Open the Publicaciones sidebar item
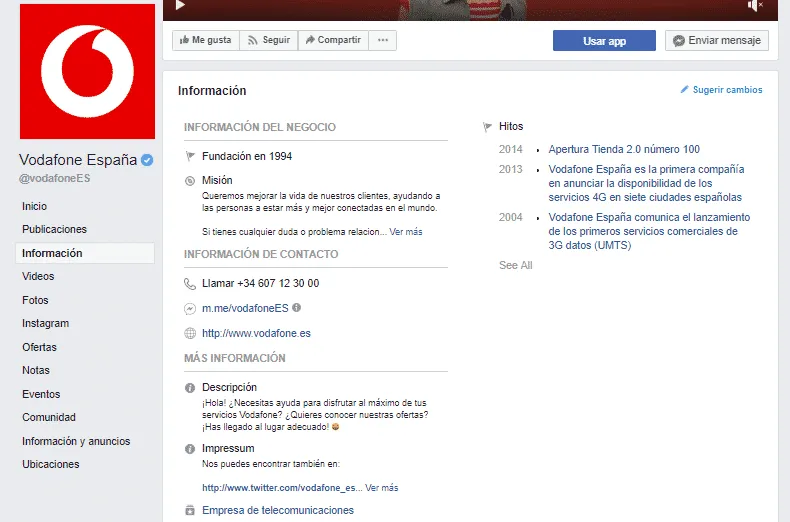Screen dimensions: 790x522 (54, 229)
